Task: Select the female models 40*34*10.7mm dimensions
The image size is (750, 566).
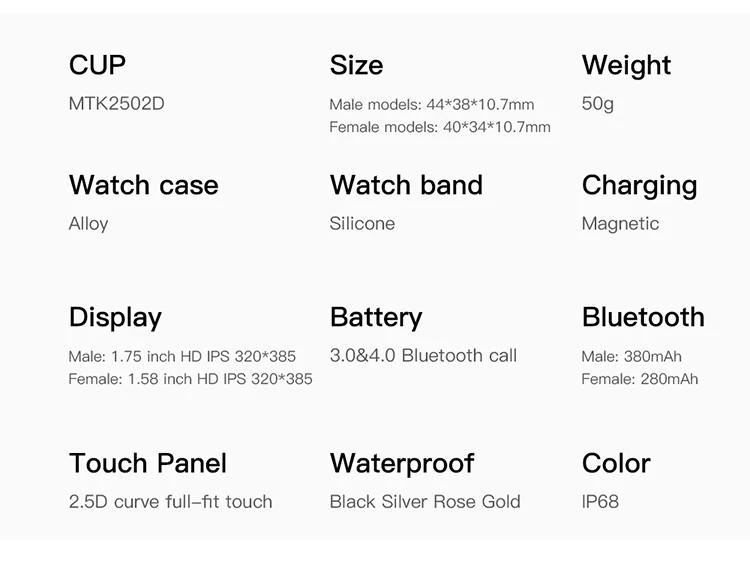Action: pyautogui.click(x=440, y=127)
